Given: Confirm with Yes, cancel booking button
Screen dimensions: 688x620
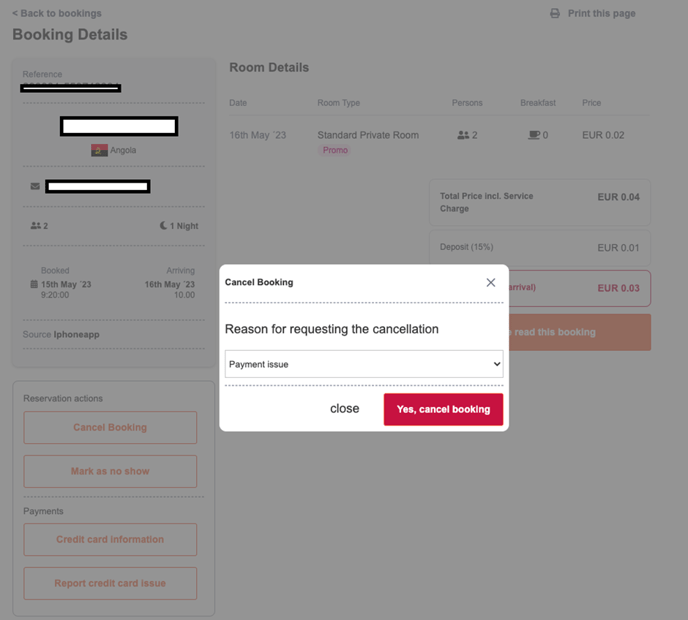Looking at the screenshot, I should point(443,409).
